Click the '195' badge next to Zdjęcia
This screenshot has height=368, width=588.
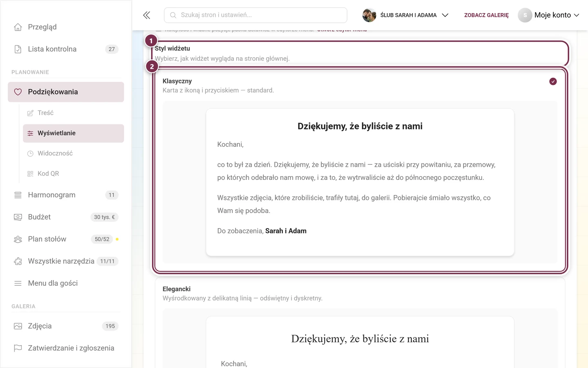point(110,326)
